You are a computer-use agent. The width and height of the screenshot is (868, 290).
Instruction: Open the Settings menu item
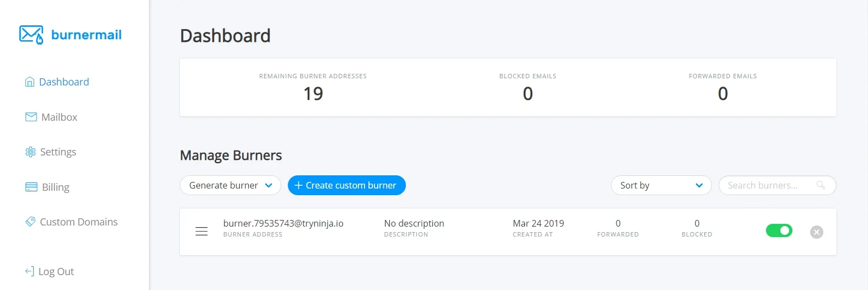pyautogui.click(x=51, y=152)
